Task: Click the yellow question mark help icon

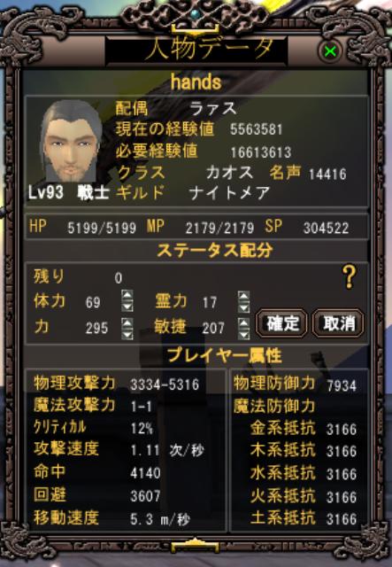Action: coord(349,276)
